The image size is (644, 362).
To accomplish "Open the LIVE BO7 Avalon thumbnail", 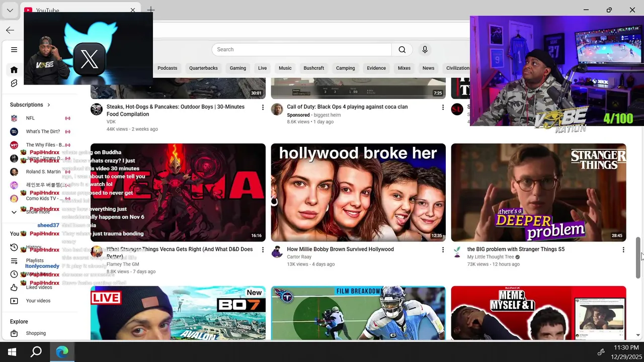I will click(178, 313).
